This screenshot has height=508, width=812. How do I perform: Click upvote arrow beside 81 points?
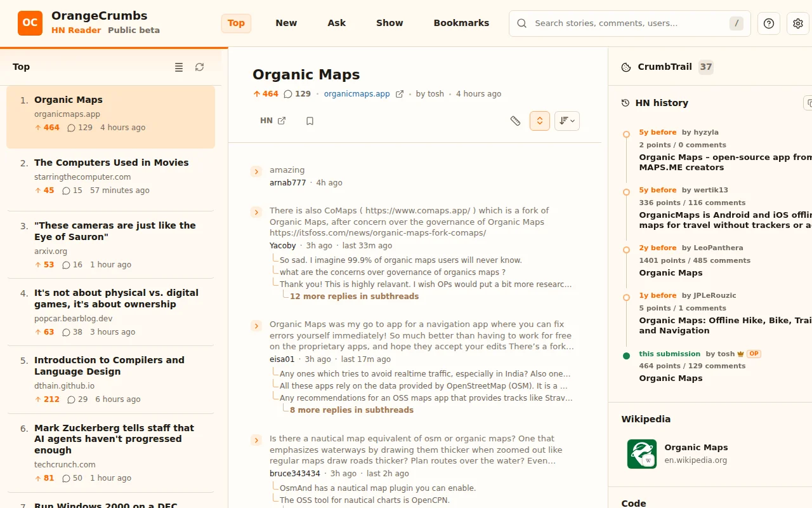(38, 478)
